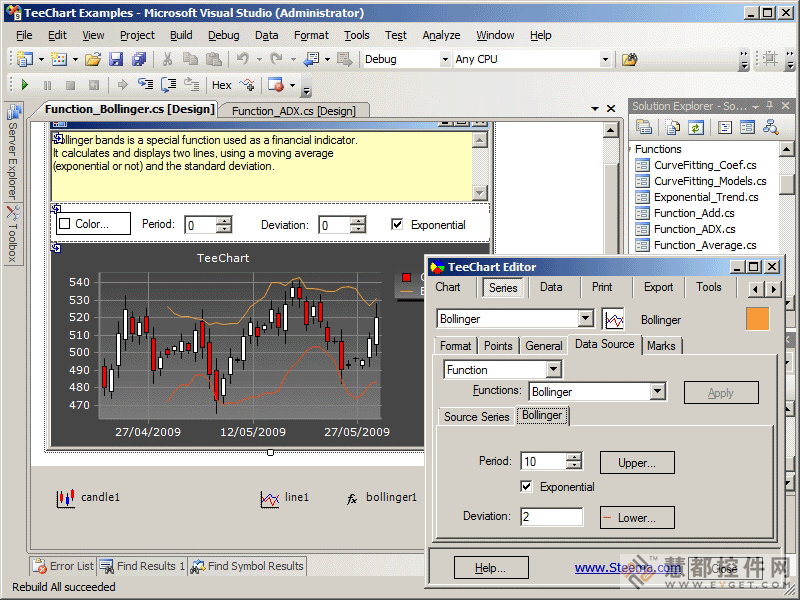800x600 pixels.
Task: Uncheck Exponential in the TeeChart Editor
Action: [x=526, y=486]
